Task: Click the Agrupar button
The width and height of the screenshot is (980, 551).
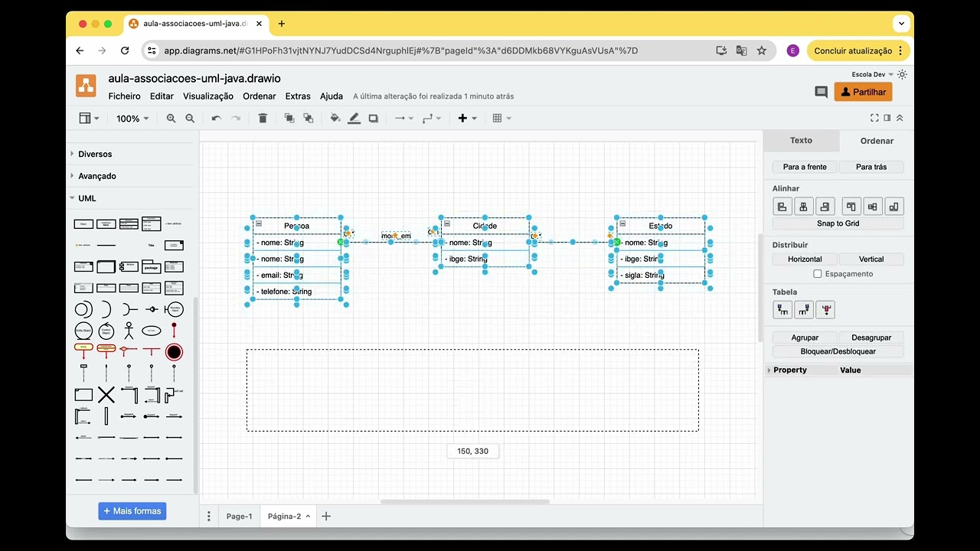Action: coord(805,337)
